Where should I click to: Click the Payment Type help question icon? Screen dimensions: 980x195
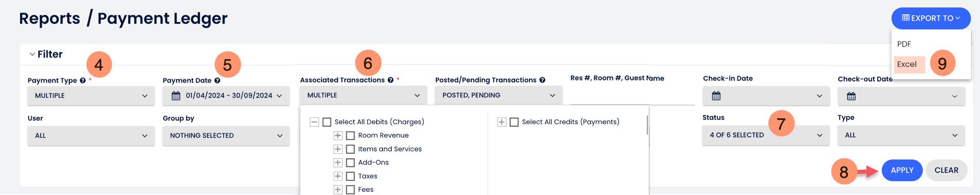coord(83,80)
